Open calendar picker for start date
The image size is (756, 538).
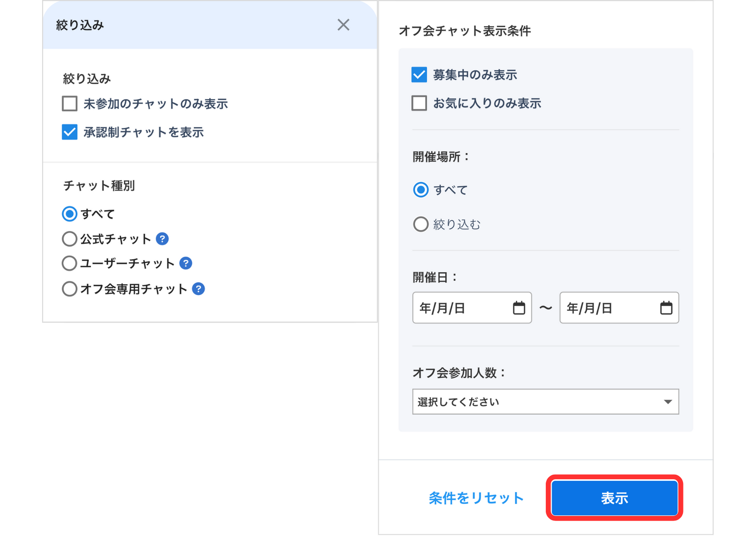coord(519,308)
